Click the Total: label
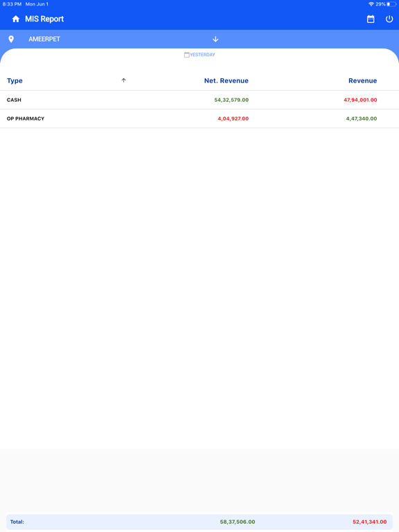This screenshot has width=399, height=532. click(x=17, y=522)
